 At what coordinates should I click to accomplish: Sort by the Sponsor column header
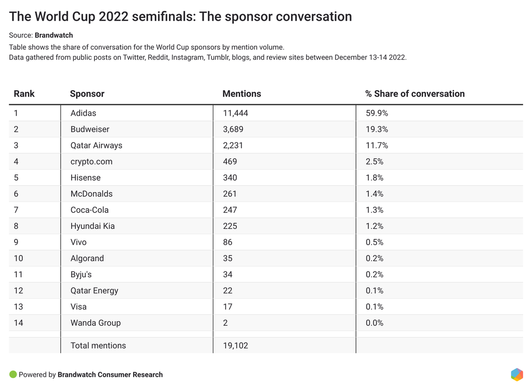point(87,94)
